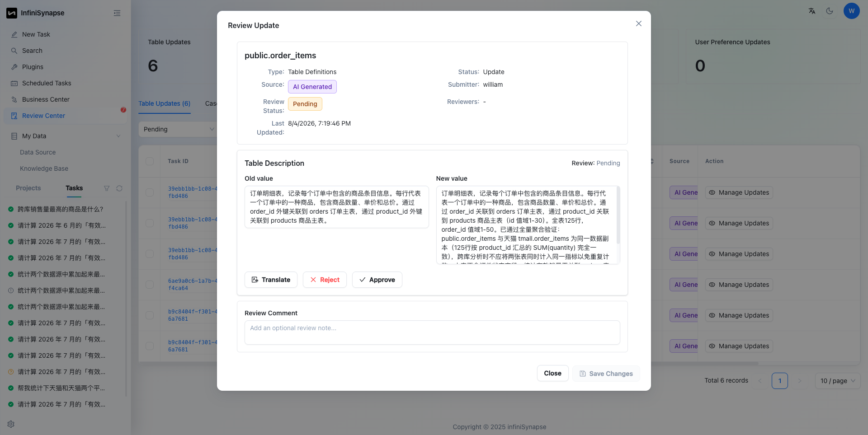Click the Reject button
Image resolution: width=868 pixels, height=435 pixels.
[x=325, y=280]
